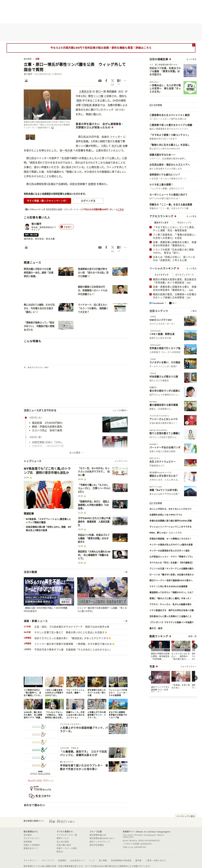The height and width of the screenshot is (868, 202).
Task: Click the red arrow beside 写真 heading
Action: pyautogui.click(x=157, y=667)
